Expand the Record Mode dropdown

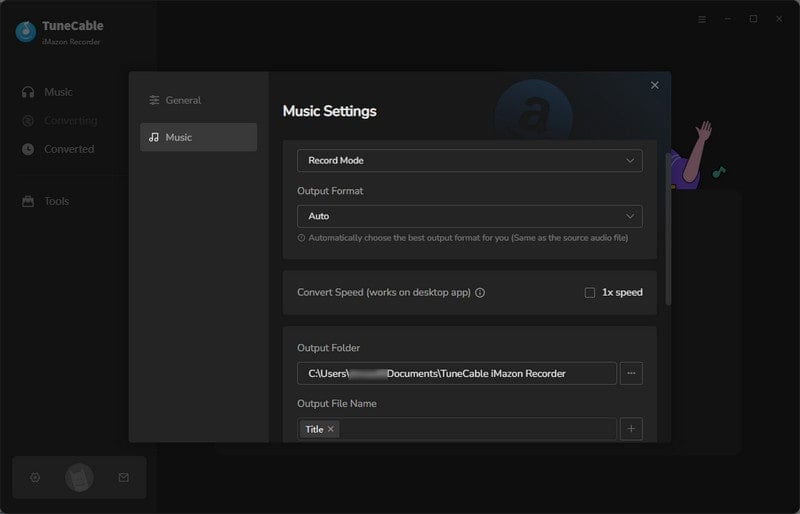click(469, 160)
